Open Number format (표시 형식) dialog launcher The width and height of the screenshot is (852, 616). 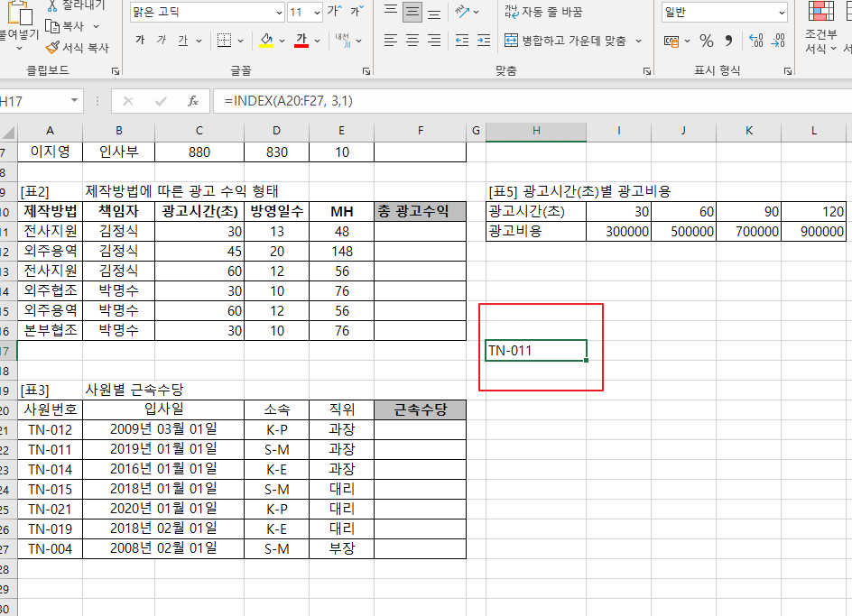788,71
